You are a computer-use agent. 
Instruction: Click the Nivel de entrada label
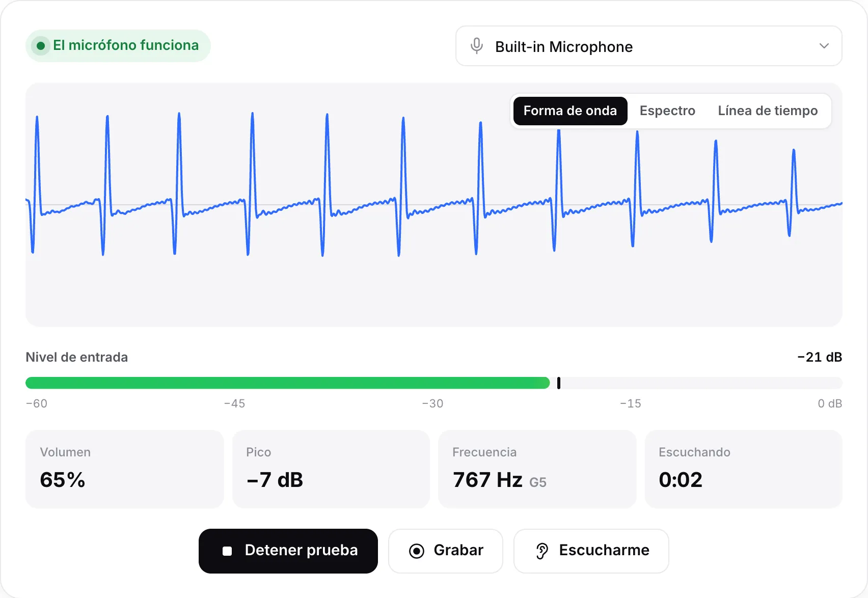coord(77,357)
